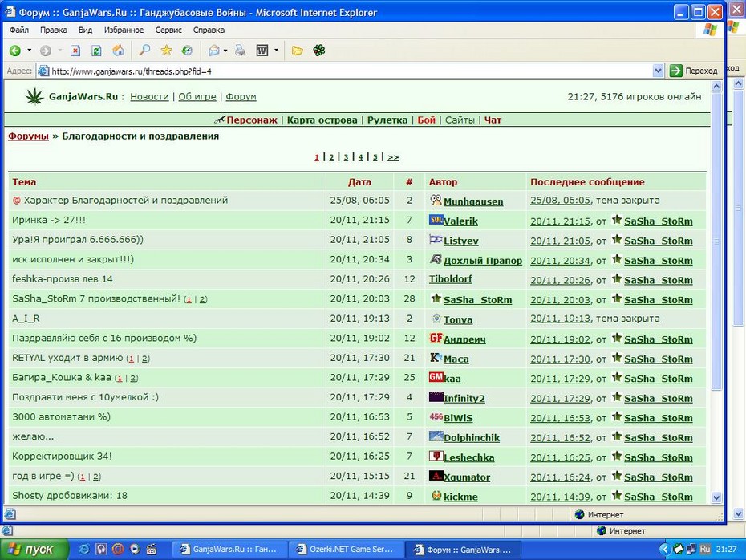Stop page loading with the red X icon
The image size is (746, 560).
pos(75,51)
